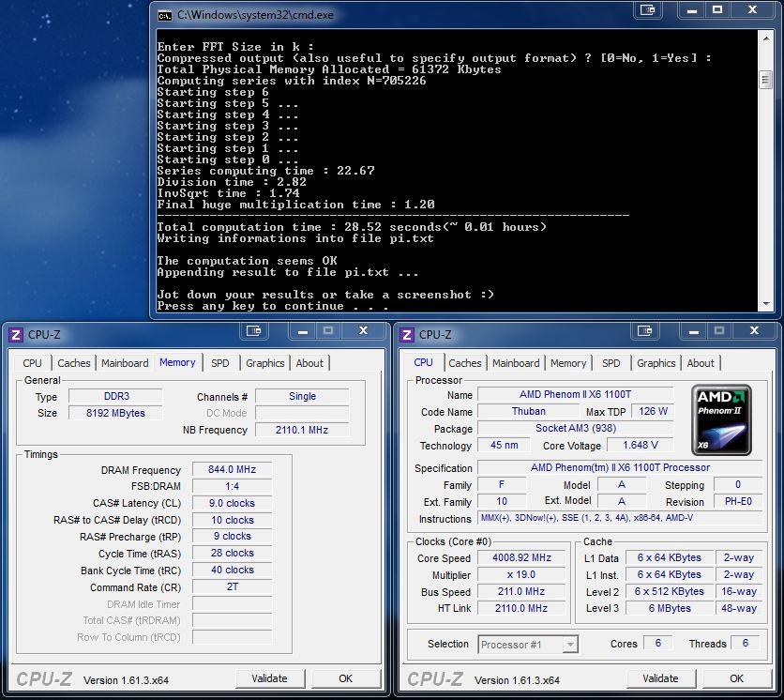Click the HT Link 2110.0 MHz value
This screenshot has height=700, width=784.
coord(521,608)
